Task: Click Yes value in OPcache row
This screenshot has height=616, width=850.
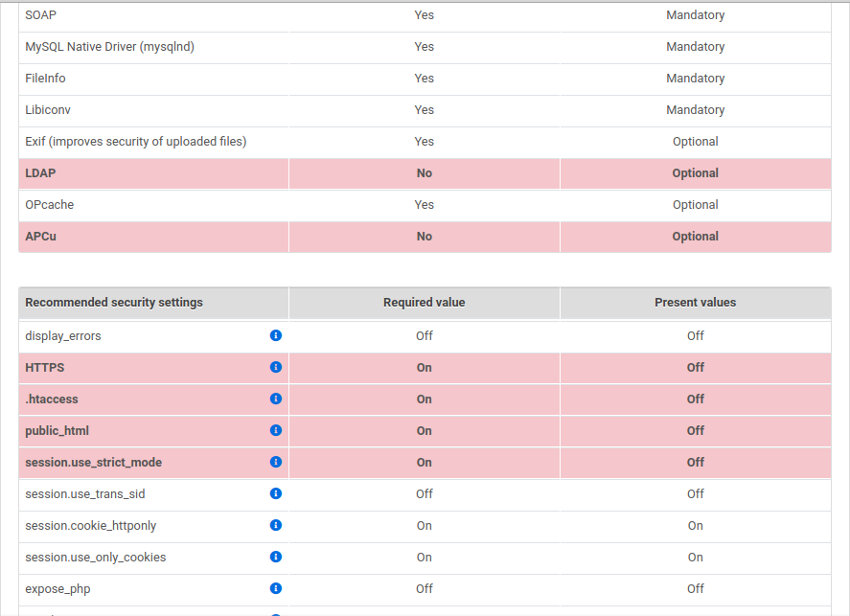Action: tap(425, 205)
